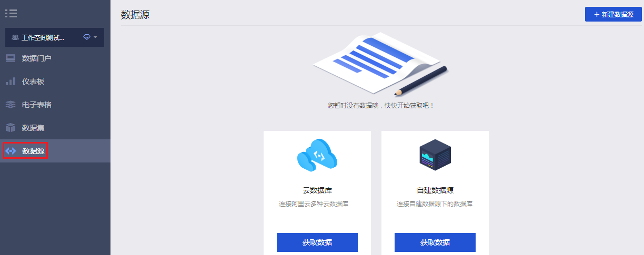Click the document and pencil illustration

point(380,64)
